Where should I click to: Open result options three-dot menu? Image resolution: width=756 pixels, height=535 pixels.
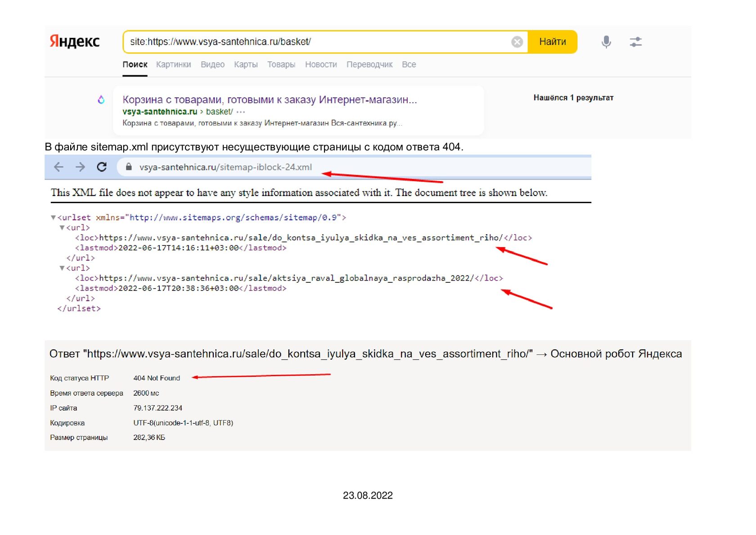[241, 112]
